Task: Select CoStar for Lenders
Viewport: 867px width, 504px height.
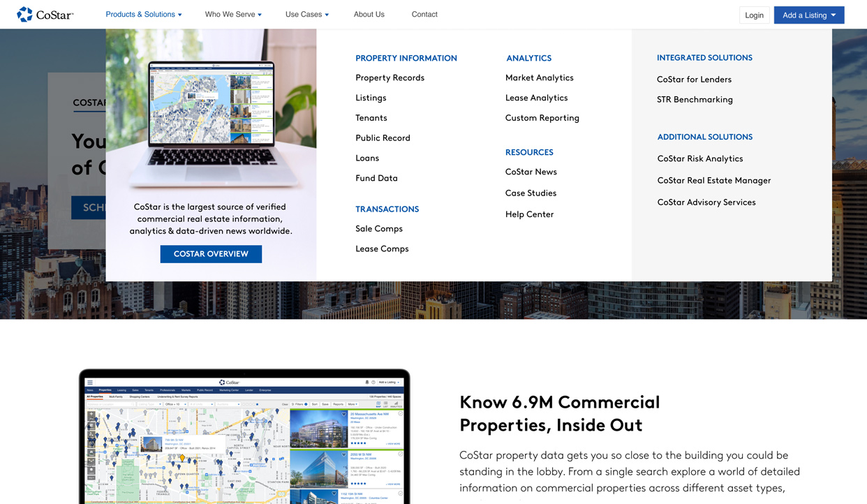Action: 694,79
